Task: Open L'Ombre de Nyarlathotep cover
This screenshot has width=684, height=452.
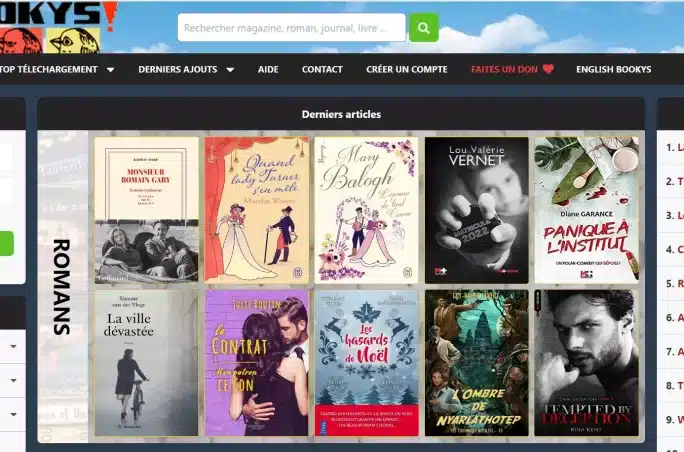Action: click(x=477, y=363)
